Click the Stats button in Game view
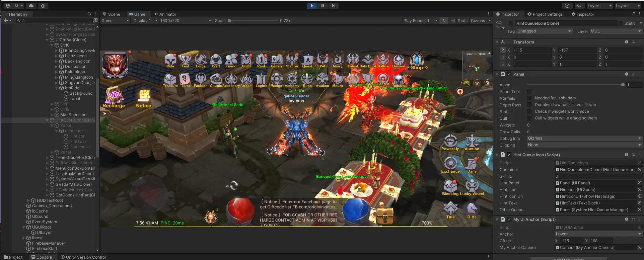This screenshot has width=644, height=260. pos(462,21)
